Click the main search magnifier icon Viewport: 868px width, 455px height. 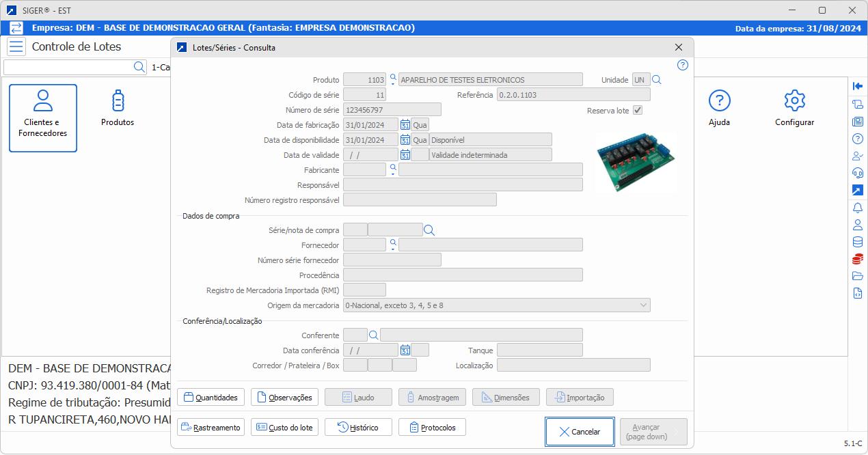pyautogui.click(x=139, y=67)
